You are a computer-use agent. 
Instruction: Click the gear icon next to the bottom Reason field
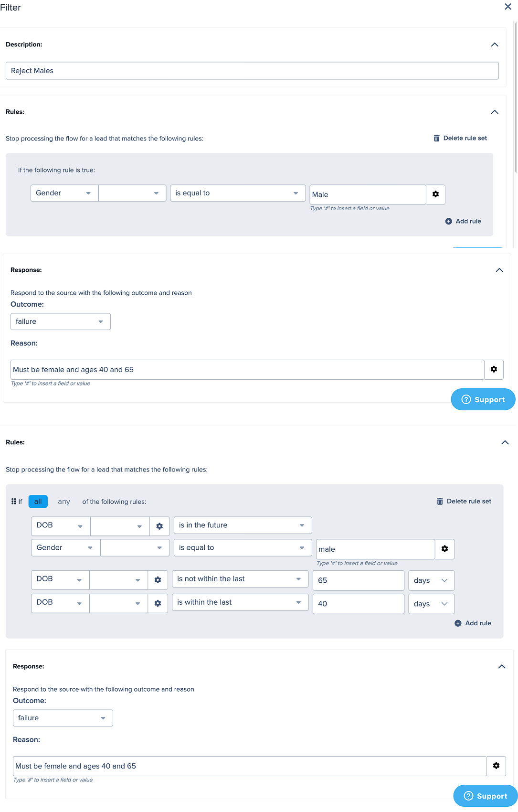(496, 766)
